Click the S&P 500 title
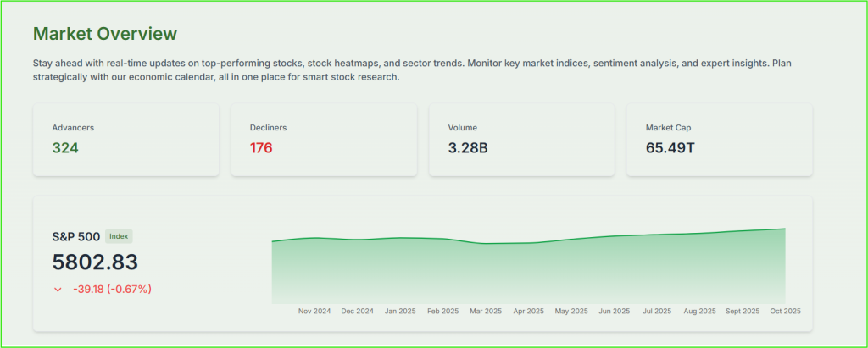This screenshot has height=348, width=868. click(x=76, y=237)
